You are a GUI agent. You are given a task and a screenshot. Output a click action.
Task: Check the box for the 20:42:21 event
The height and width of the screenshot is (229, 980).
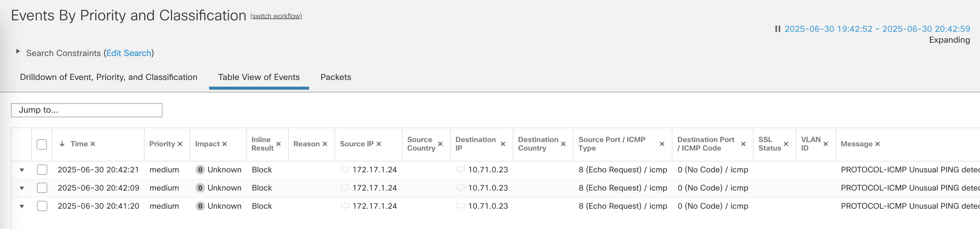(42, 170)
